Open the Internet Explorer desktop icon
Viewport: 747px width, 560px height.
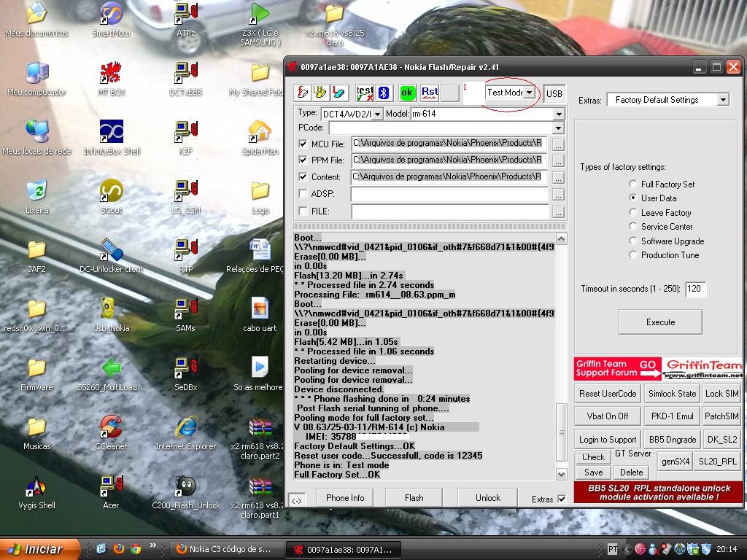186,433
